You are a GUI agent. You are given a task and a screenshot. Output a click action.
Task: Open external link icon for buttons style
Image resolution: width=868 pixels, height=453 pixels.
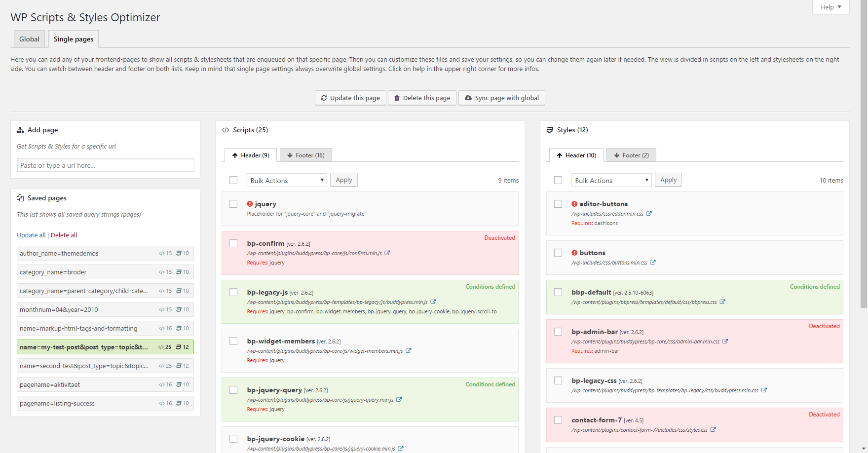(653, 263)
